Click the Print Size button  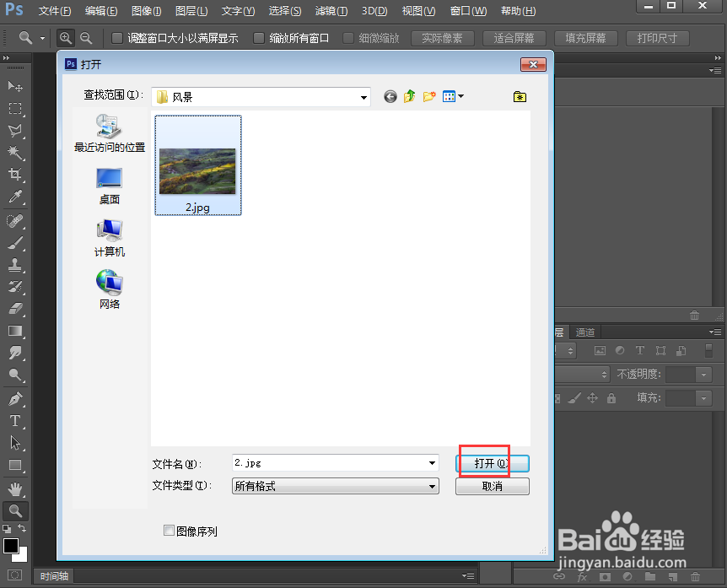tap(658, 38)
